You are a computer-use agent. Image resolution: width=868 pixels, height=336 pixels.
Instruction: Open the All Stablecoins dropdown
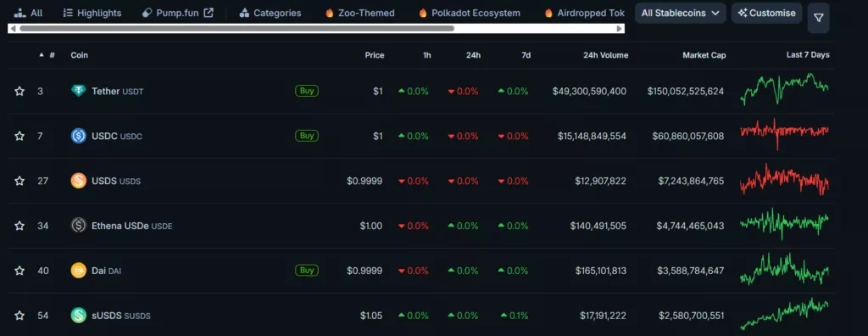[x=681, y=13]
